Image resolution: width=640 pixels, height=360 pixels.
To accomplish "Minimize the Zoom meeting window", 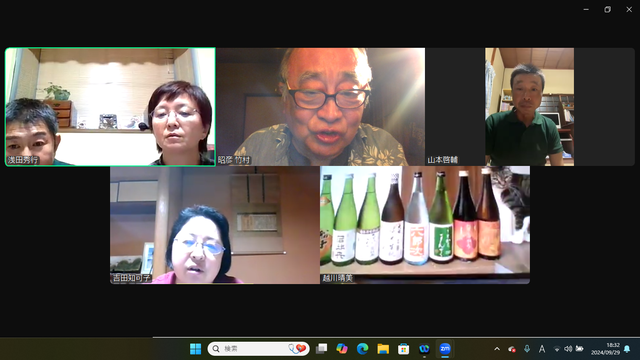I will click(586, 9).
